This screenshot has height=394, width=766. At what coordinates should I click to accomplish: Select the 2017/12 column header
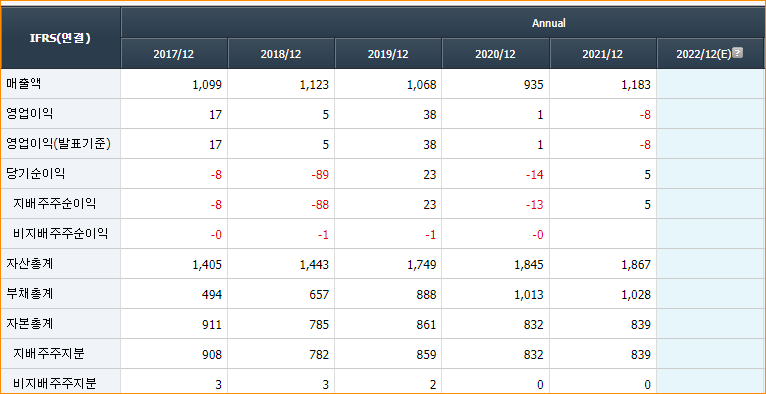(173, 54)
